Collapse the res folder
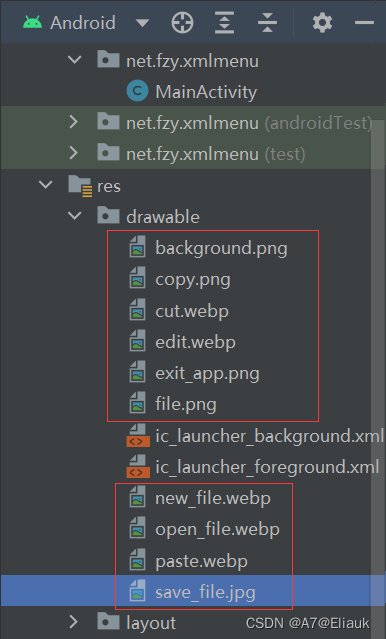The height and width of the screenshot is (639, 386). (45, 185)
